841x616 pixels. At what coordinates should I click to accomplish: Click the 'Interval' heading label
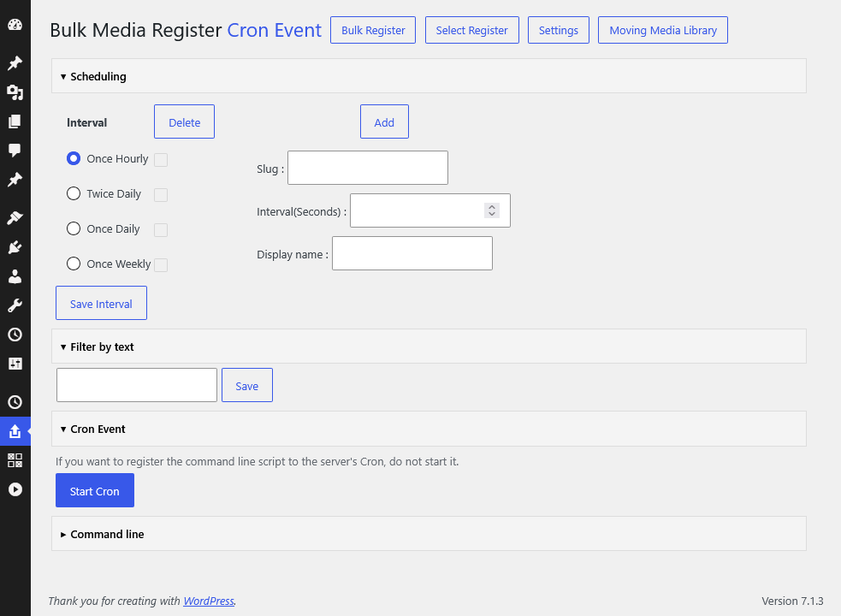(87, 122)
